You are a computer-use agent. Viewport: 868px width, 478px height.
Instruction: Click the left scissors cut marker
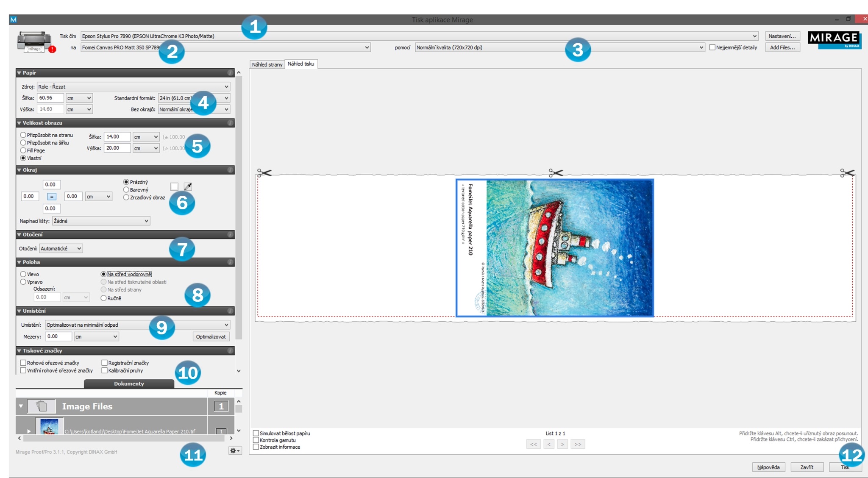tap(264, 172)
